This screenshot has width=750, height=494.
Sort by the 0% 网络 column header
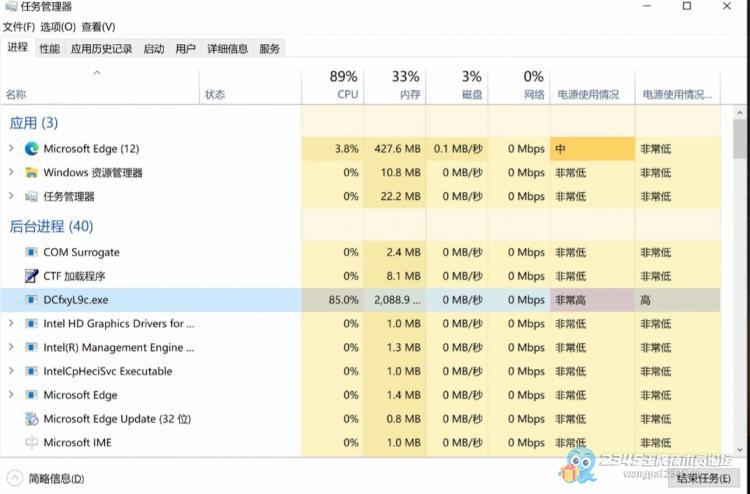tap(519, 85)
